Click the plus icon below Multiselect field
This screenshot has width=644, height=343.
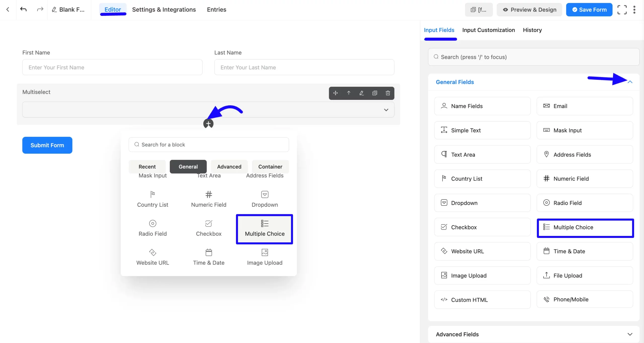click(x=208, y=124)
